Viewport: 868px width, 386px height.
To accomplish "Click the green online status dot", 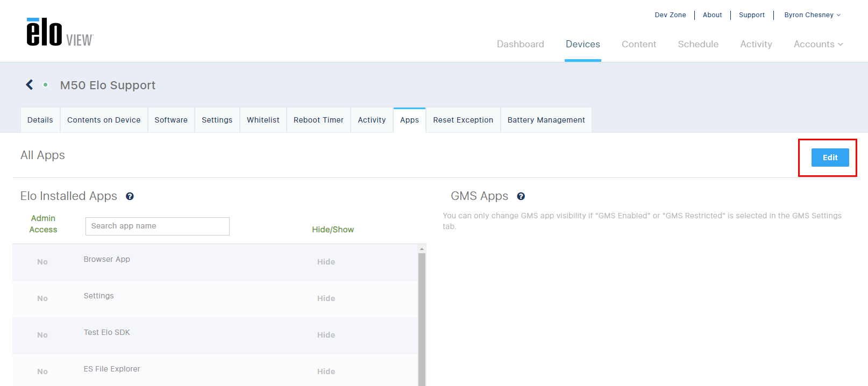I will click(x=46, y=85).
